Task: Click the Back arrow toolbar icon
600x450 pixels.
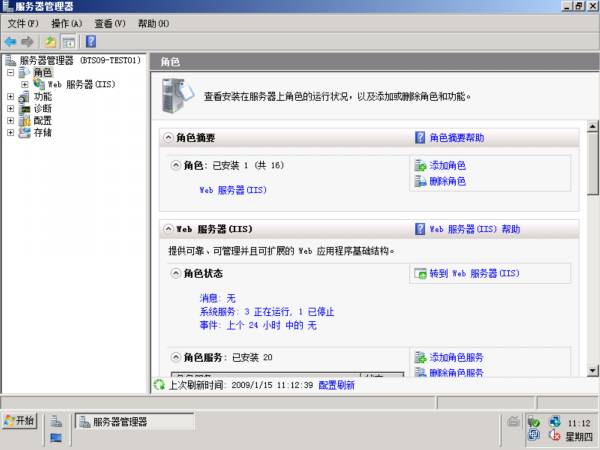Action: coord(10,42)
